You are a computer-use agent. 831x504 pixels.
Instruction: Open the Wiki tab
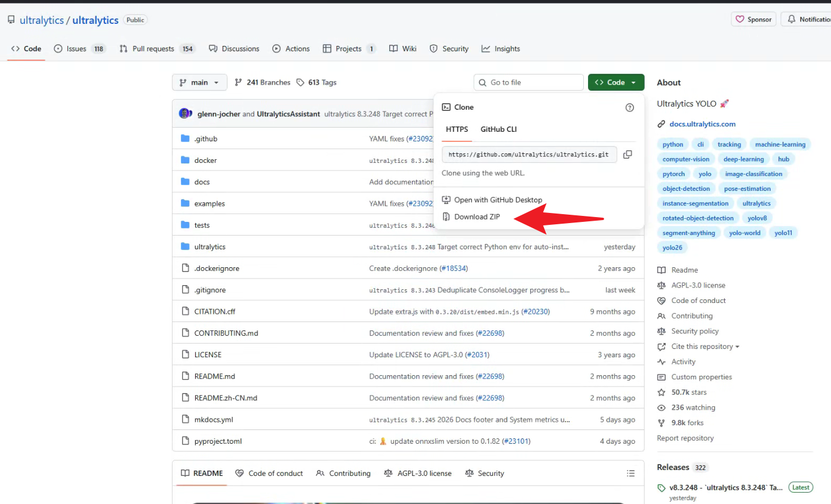click(x=403, y=49)
